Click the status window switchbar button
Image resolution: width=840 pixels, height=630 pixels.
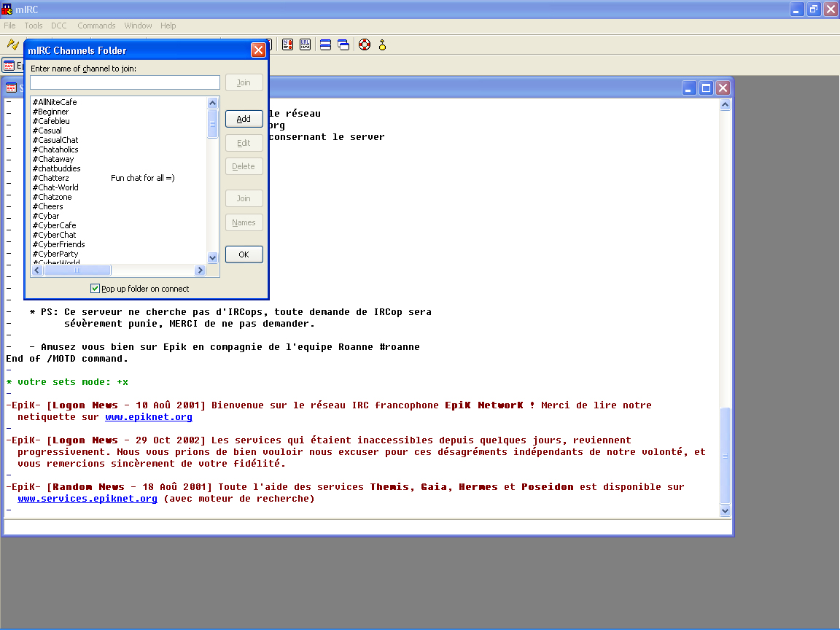pos(13,66)
